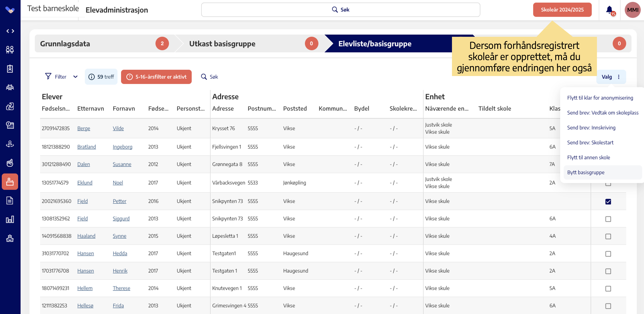Uncheck the checkbox for Petter Fjeld
The height and width of the screenshot is (314, 644).
[x=608, y=201]
